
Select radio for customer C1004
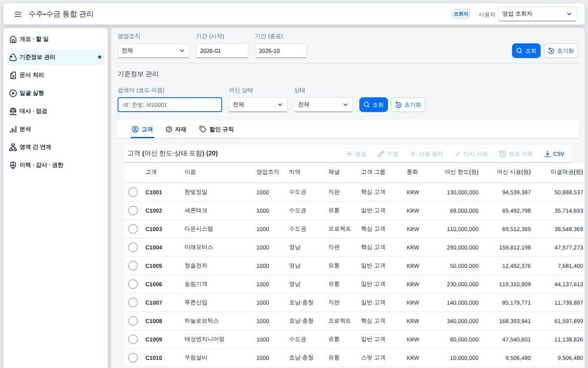(133, 247)
